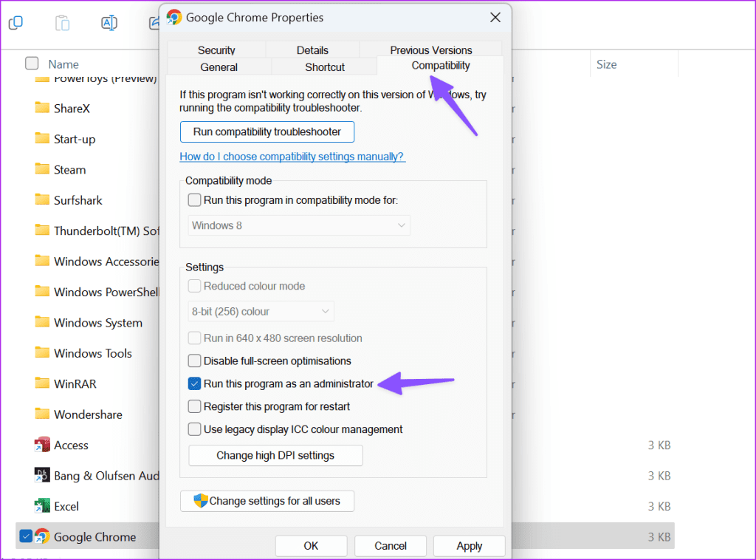
Task: Sort by the Size column header
Action: click(607, 64)
